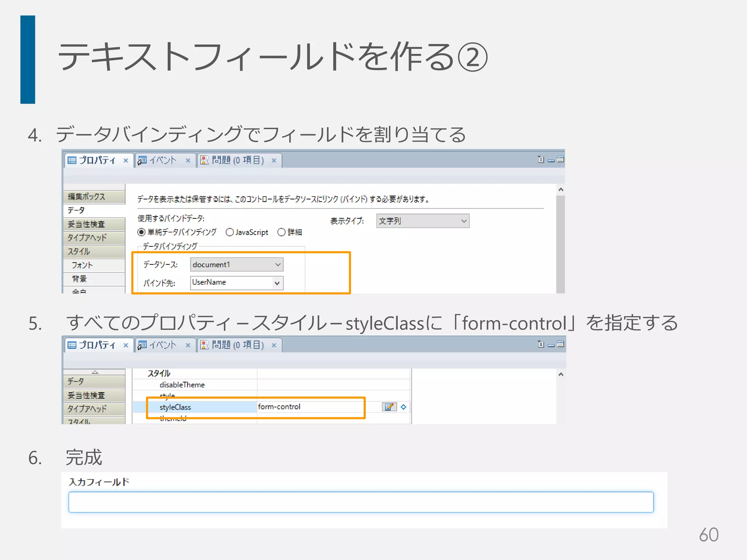This screenshot has height=560, width=747.
Task: Select スタイル in the upper panel side list
Action: coord(94,252)
